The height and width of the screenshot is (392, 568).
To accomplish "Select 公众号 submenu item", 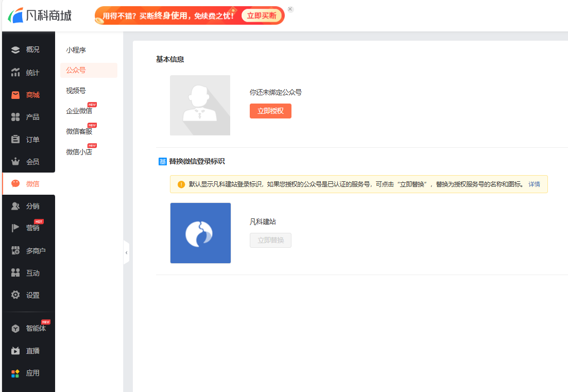I will pos(89,70).
